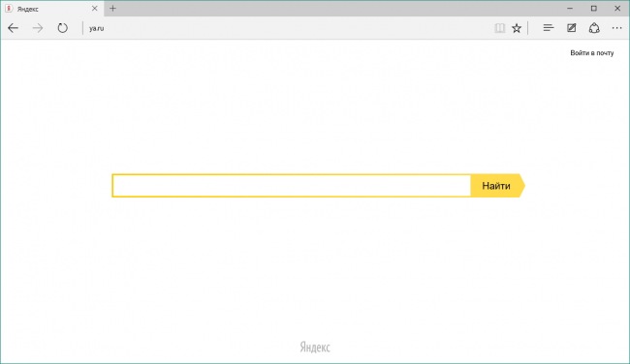Close the browser window

617,9
